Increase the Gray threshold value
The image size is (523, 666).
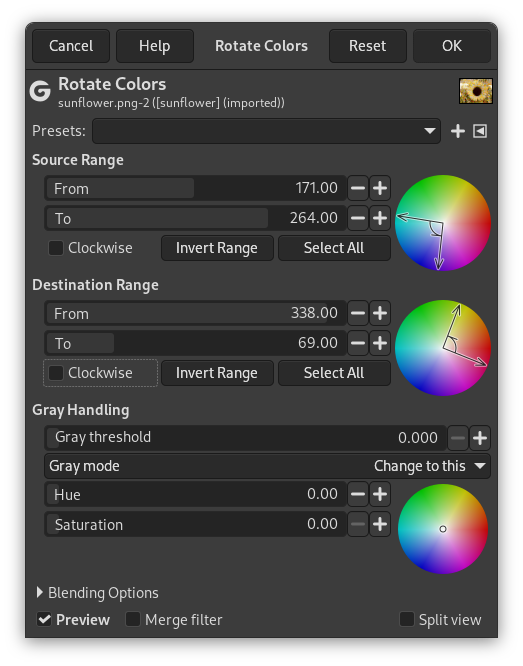pyautogui.click(x=480, y=438)
